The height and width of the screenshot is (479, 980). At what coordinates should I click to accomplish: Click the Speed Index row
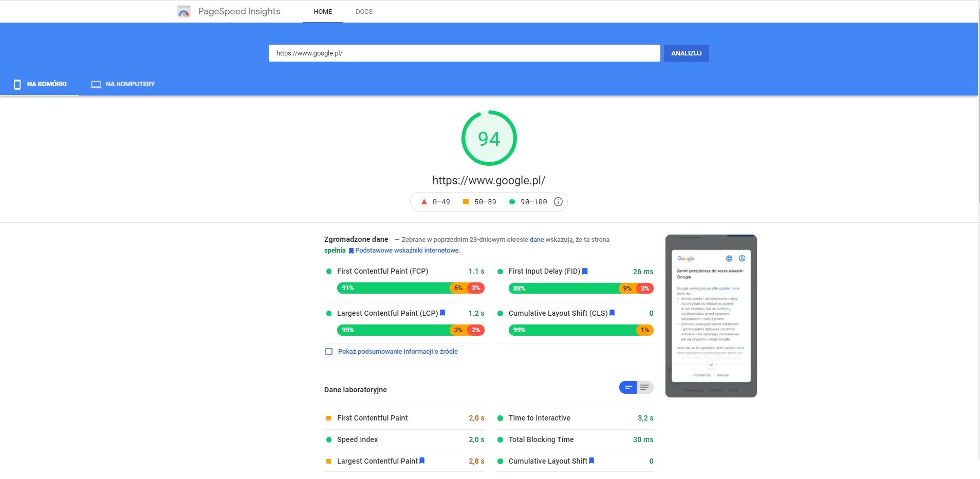[404, 439]
